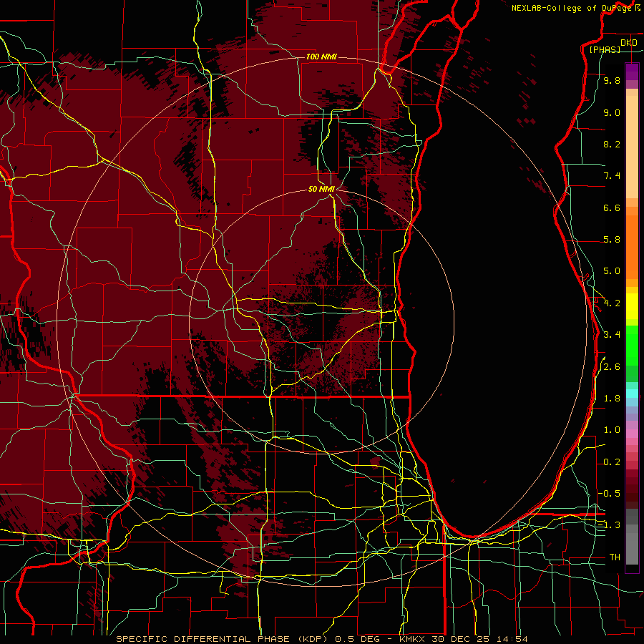
Task: Click the [PHAS] legend unit label
Action: point(605,49)
